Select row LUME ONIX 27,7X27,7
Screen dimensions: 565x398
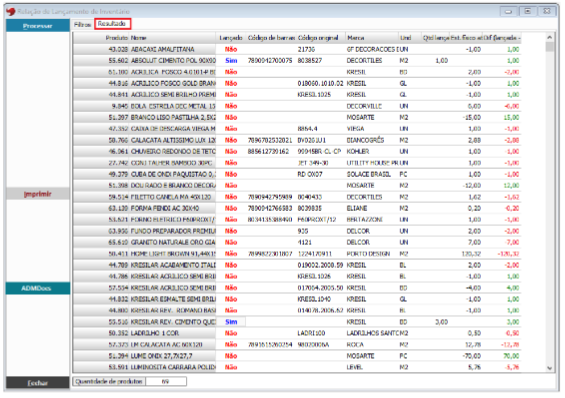tap(297, 356)
